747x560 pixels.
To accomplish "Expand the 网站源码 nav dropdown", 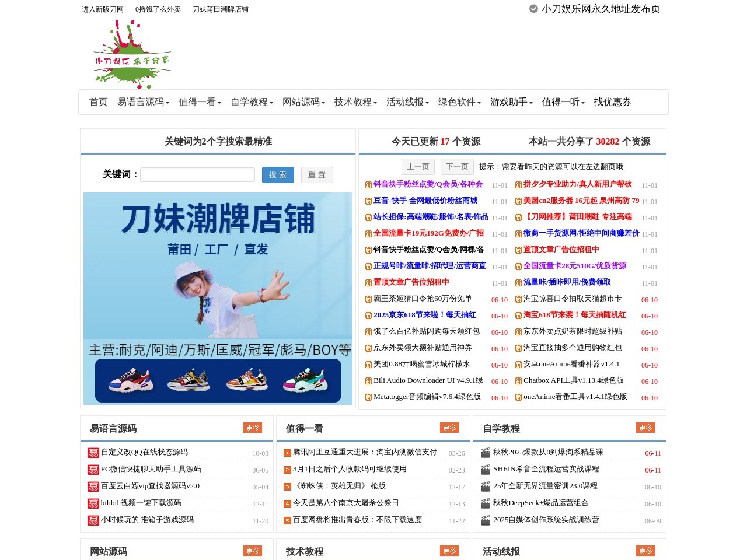I will click(x=303, y=102).
